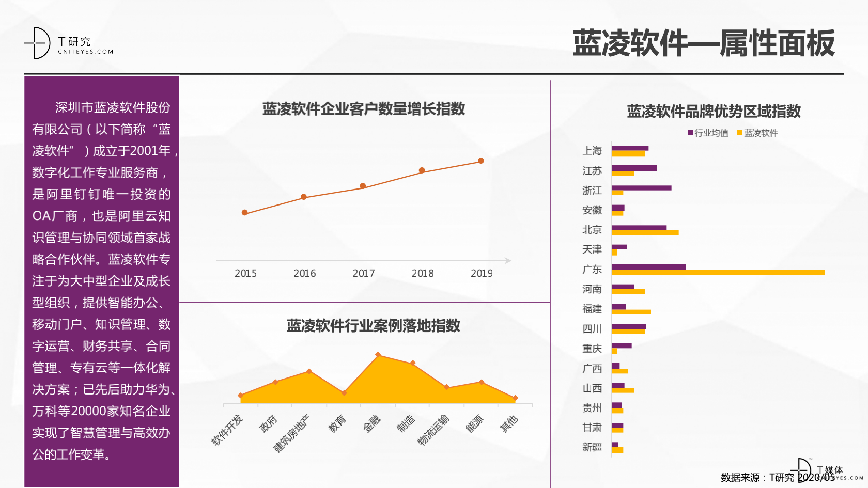
Task: Click the purple company description panel
Action: click(x=102, y=281)
